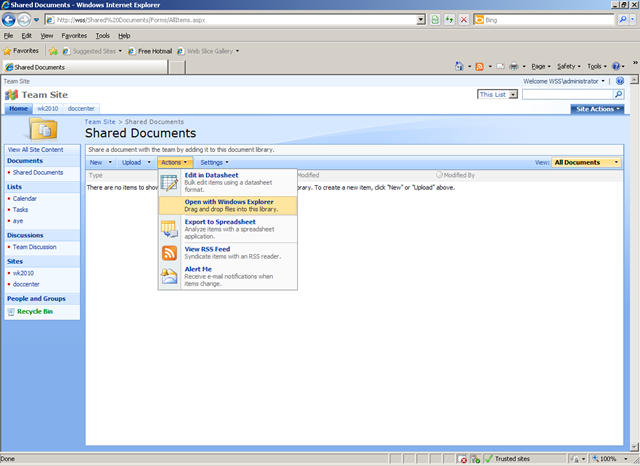Click View All Site Content link
Viewport: 640px width, 466px height.
(x=35, y=150)
